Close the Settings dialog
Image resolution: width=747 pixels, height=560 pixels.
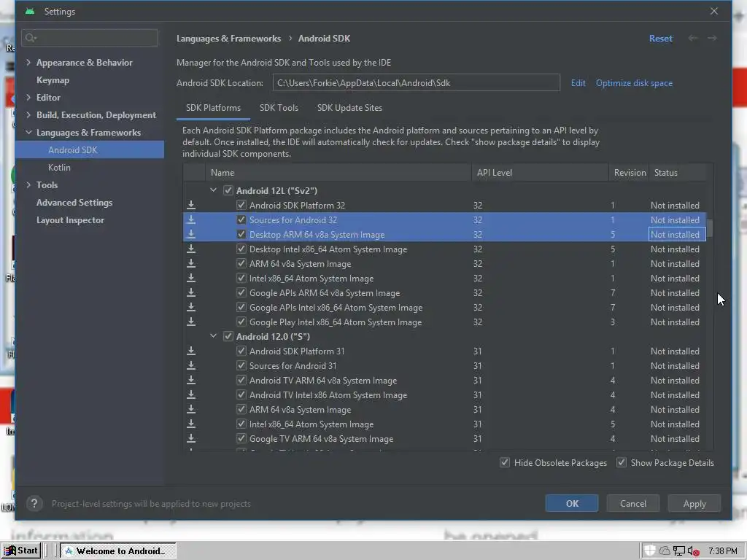coord(713,11)
